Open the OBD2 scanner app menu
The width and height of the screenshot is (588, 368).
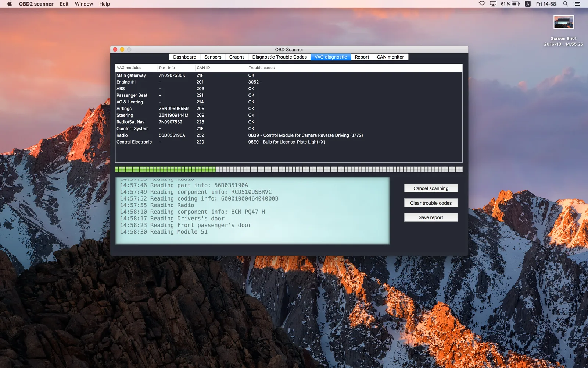[x=36, y=4]
